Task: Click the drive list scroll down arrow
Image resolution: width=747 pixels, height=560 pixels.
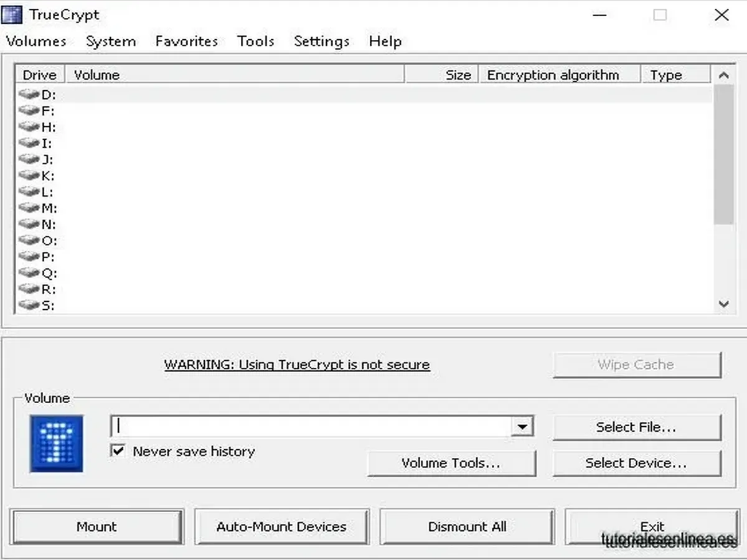Action: click(723, 304)
